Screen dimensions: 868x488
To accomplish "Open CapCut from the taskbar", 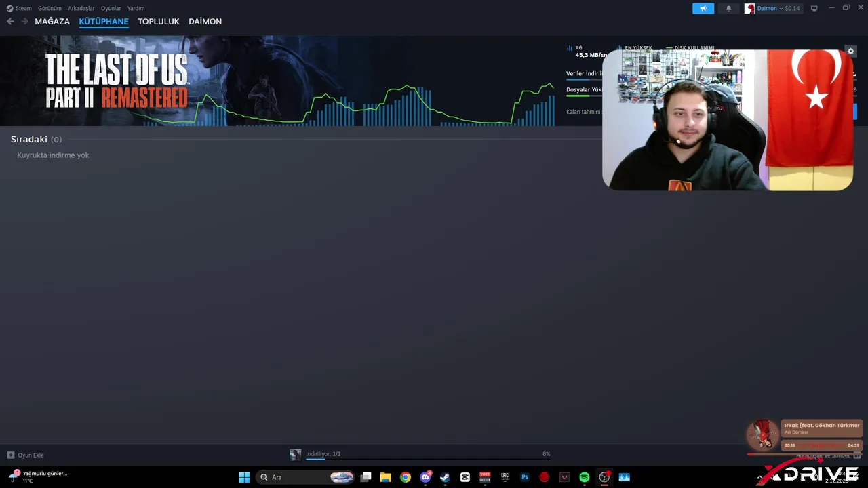I will (x=465, y=477).
